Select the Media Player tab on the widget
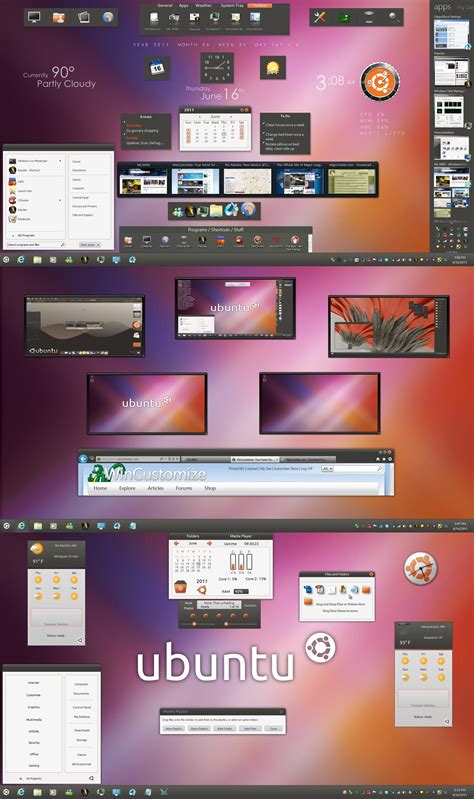The height and width of the screenshot is (799, 474). click(240, 536)
